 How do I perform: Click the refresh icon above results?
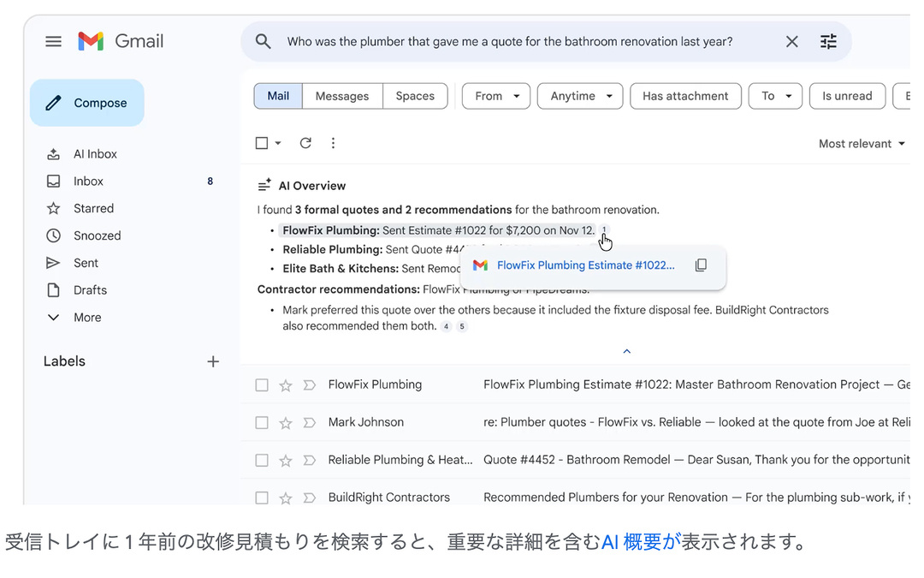[305, 143]
